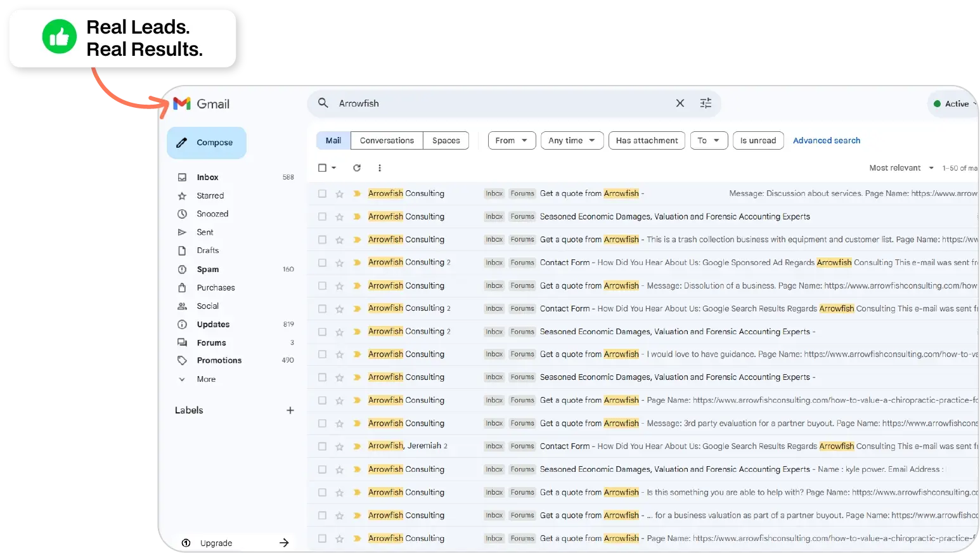Open Advanced search
Image resolution: width=980 pixels, height=553 pixels.
click(x=826, y=140)
